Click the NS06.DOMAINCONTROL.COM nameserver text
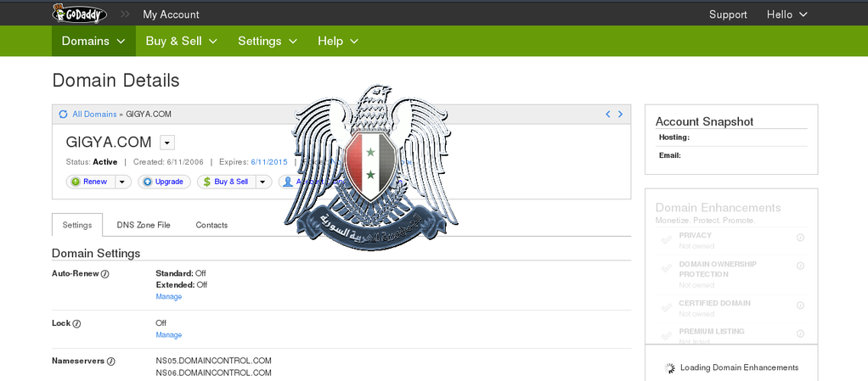Viewport: 868px width, 381px height. (x=214, y=373)
